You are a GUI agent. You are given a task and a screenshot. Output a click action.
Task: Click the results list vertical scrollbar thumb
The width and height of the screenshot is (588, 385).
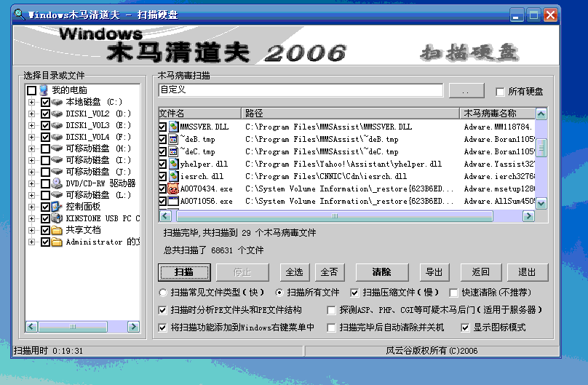point(541,147)
